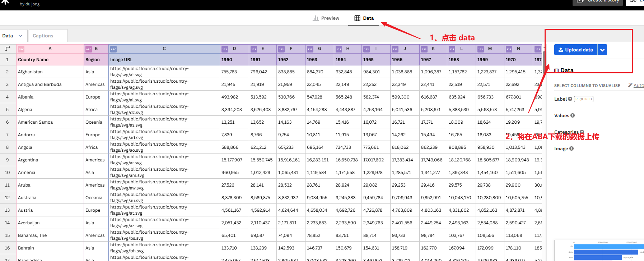
Task: Click the 123 type icon in column L header
Action: (x=452, y=49)
